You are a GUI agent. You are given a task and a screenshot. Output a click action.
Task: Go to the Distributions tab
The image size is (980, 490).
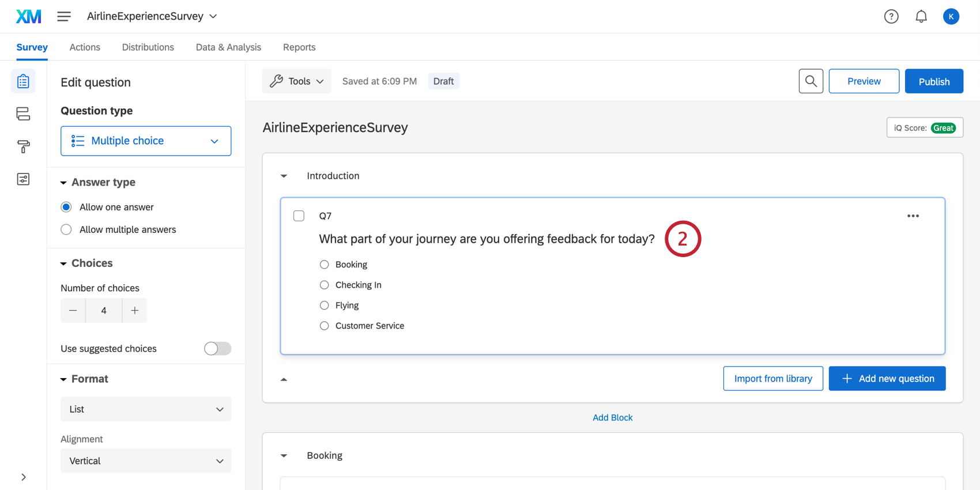[x=148, y=47]
